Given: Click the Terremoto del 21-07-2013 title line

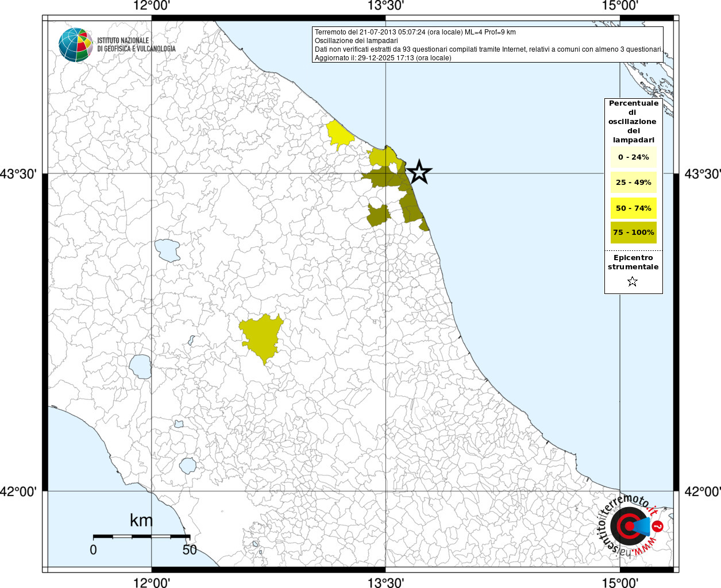Looking at the screenshot, I should point(415,32).
